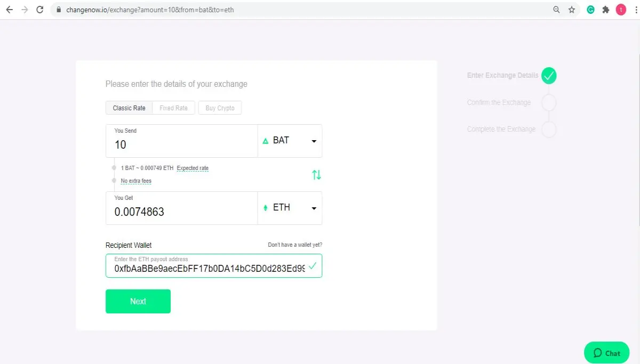
Task: Click the Next button
Action: (138, 301)
